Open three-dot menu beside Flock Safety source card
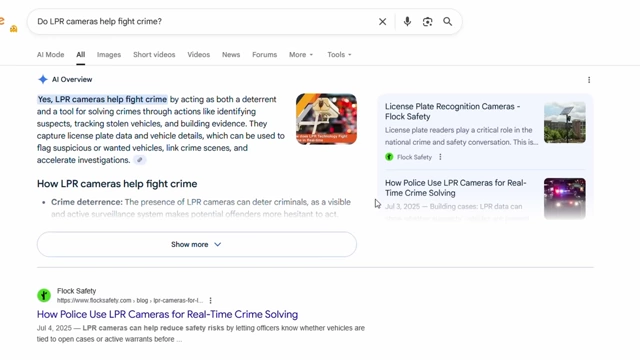The width and height of the screenshot is (640, 360). [x=440, y=157]
